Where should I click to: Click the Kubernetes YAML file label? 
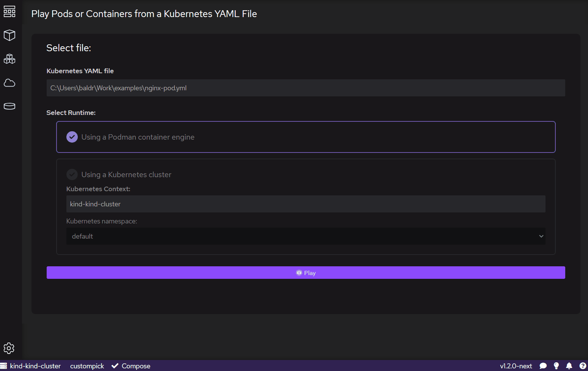[x=80, y=71]
